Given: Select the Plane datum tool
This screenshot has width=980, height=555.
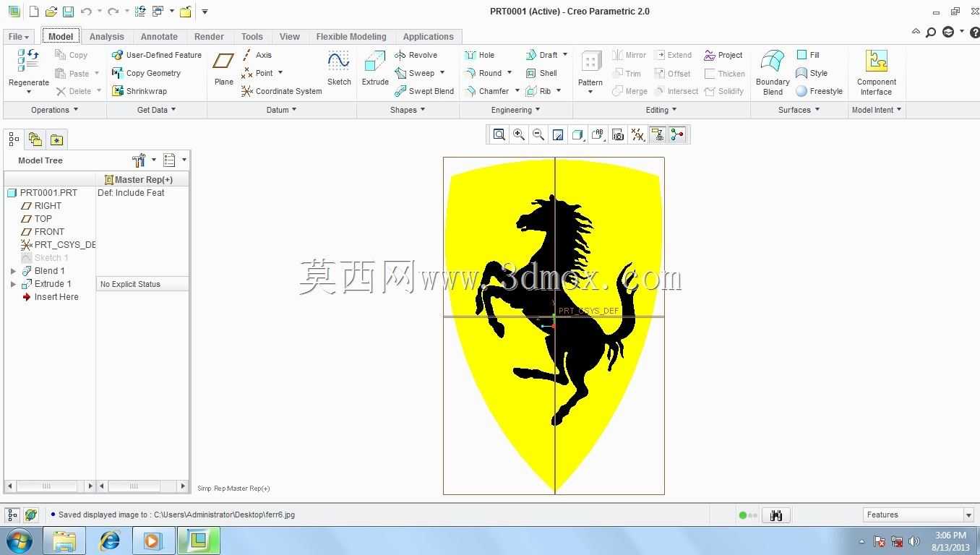Looking at the screenshot, I should (223, 61).
